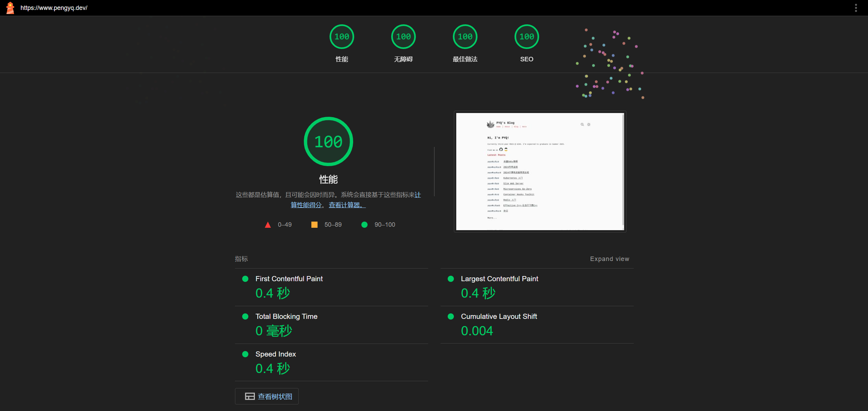Expand the First Contentful Paint metric
The height and width of the screenshot is (411, 868).
[x=289, y=279]
